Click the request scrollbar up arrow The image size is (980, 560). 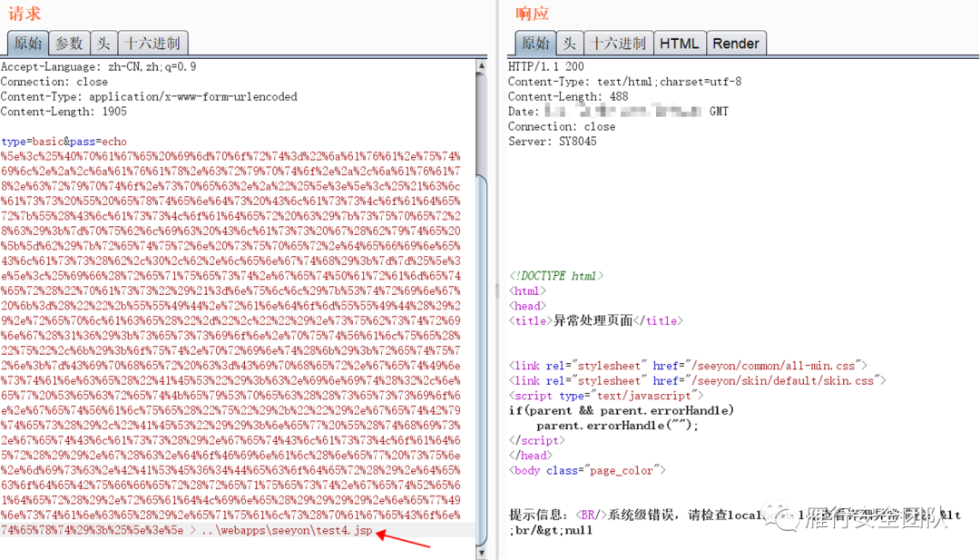click(481, 65)
